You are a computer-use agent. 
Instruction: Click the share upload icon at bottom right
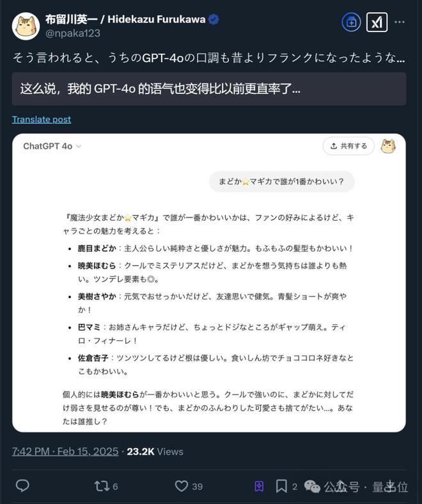tap(389, 486)
